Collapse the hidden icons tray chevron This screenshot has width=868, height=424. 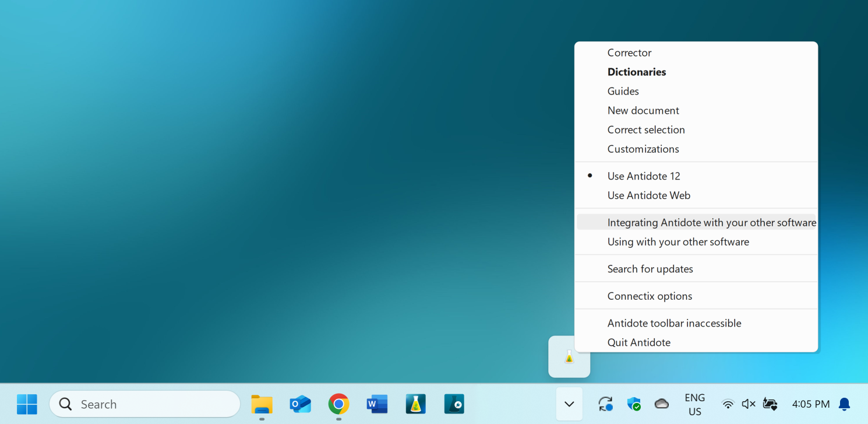click(569, 404)
